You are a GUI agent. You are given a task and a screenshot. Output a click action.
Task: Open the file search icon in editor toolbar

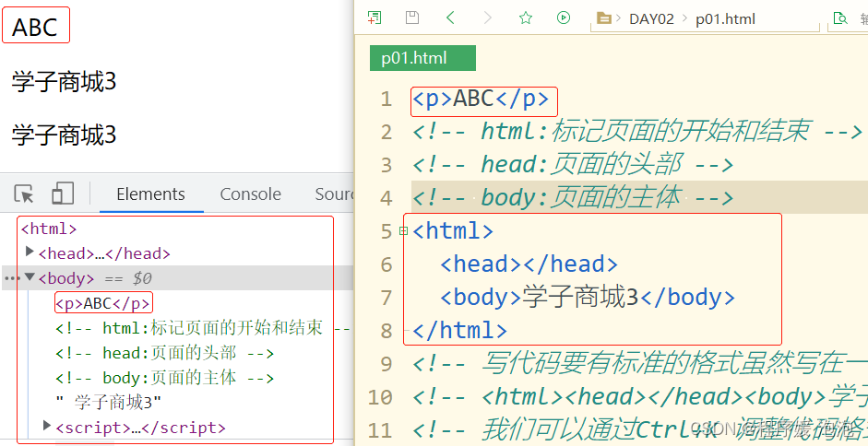click(840, 18)
